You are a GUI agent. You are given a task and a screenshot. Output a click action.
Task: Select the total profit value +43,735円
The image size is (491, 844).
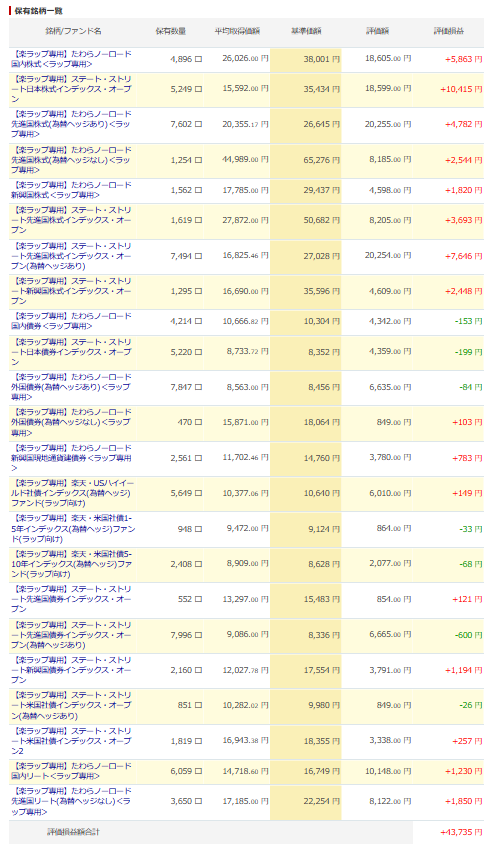click(x=461, y=832)
